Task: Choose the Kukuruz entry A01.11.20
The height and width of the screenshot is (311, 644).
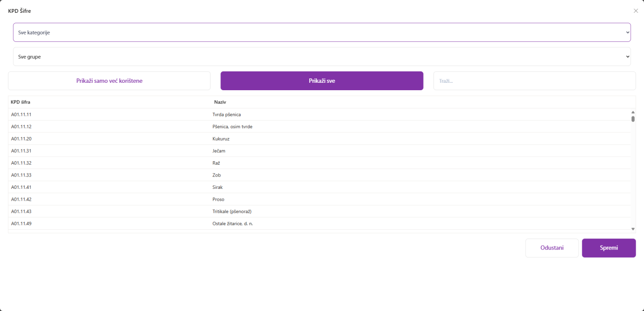Action: [x=221, y=139]
